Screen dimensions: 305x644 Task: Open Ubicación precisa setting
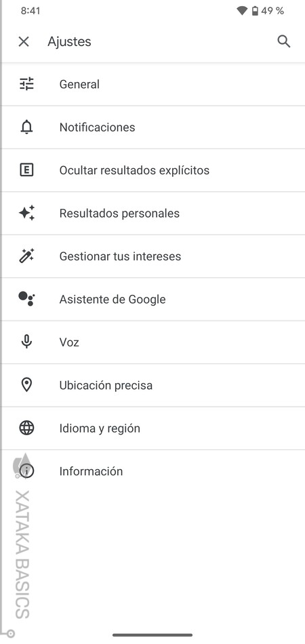click(152, 385)
